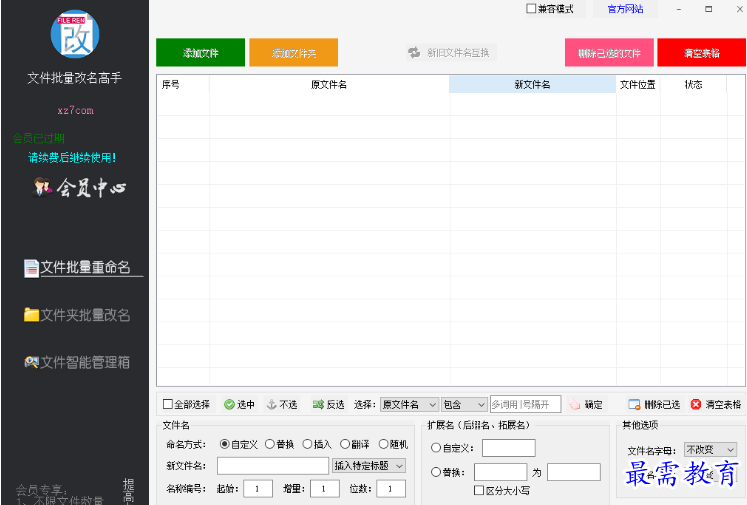747x505 pixels.
Task: Focus the extension replace source field
Action: pos(500,472)
